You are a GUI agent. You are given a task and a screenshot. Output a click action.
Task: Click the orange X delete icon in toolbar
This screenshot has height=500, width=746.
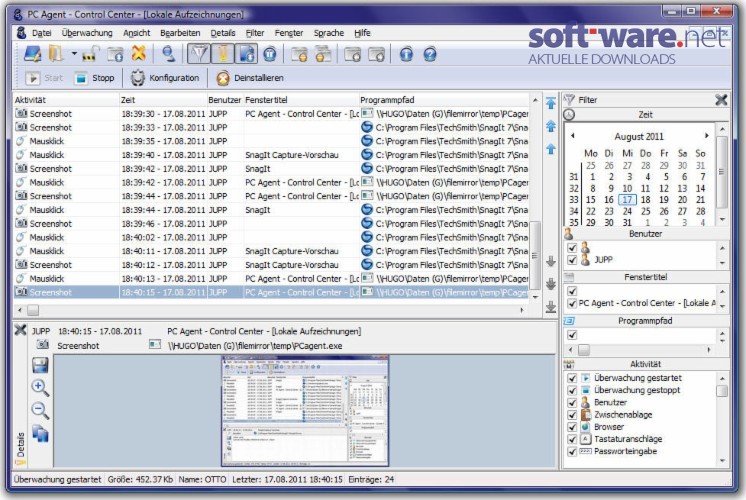coord(138,53)
